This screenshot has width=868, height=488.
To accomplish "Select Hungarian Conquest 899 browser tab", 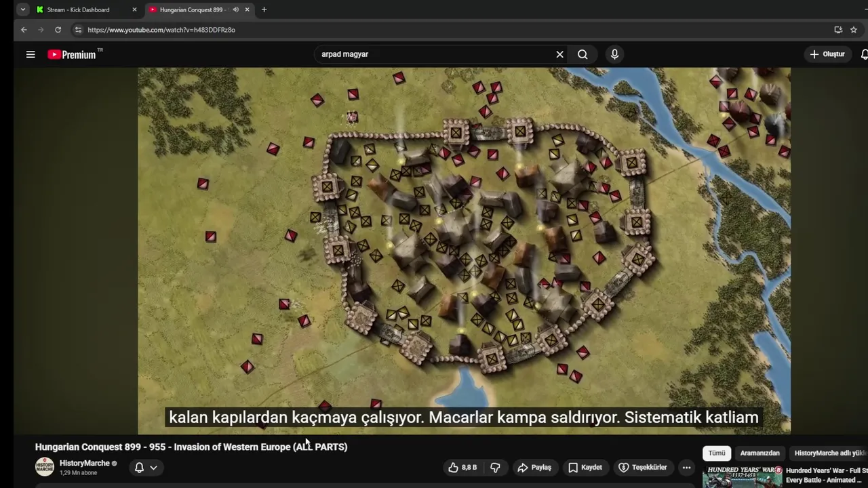I will pyautogui.click(x=193, y=9).
